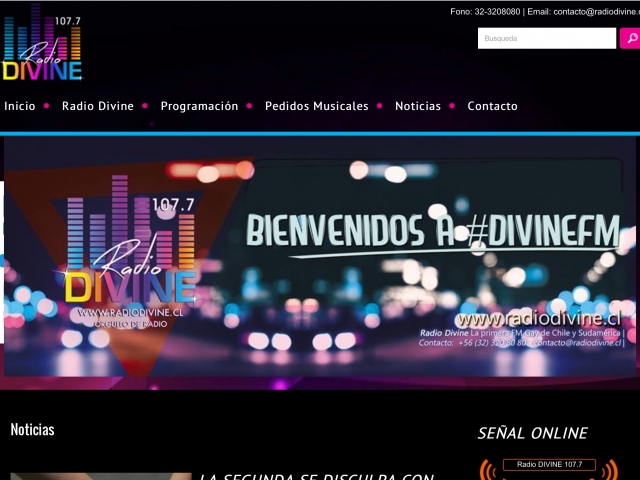Click the pink search magnifier button
640x480 pixels.
[630, 39]
